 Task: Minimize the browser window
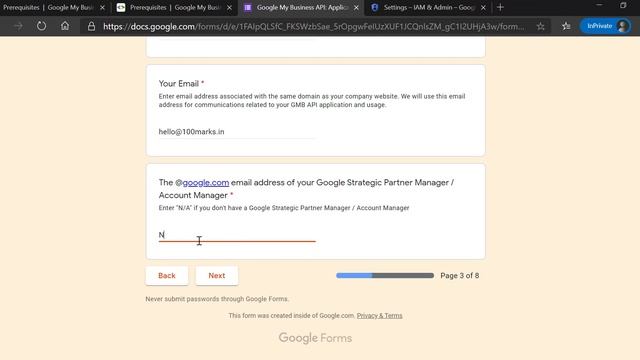point(599,5)
